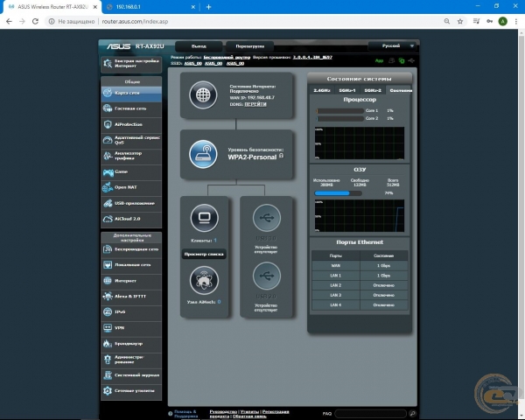
Task: Click the USB 2.0 port icon
Action: tap(267, 276)
